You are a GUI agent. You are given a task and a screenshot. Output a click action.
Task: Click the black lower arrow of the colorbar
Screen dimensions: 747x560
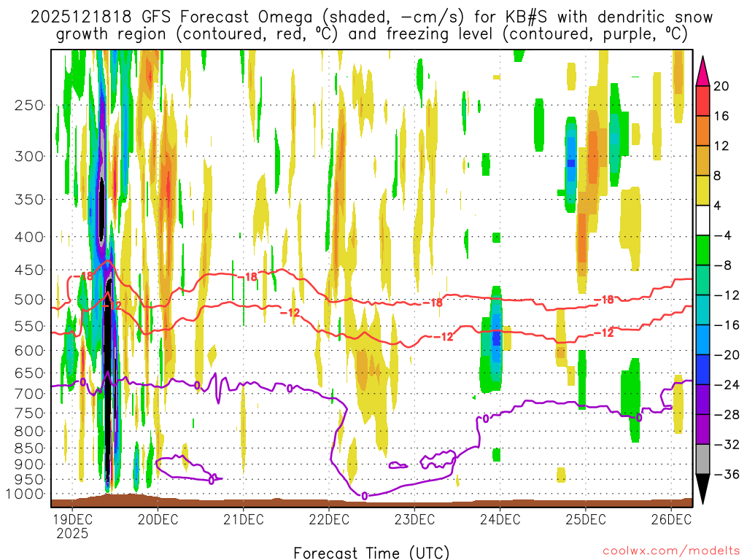pos(703,489)
